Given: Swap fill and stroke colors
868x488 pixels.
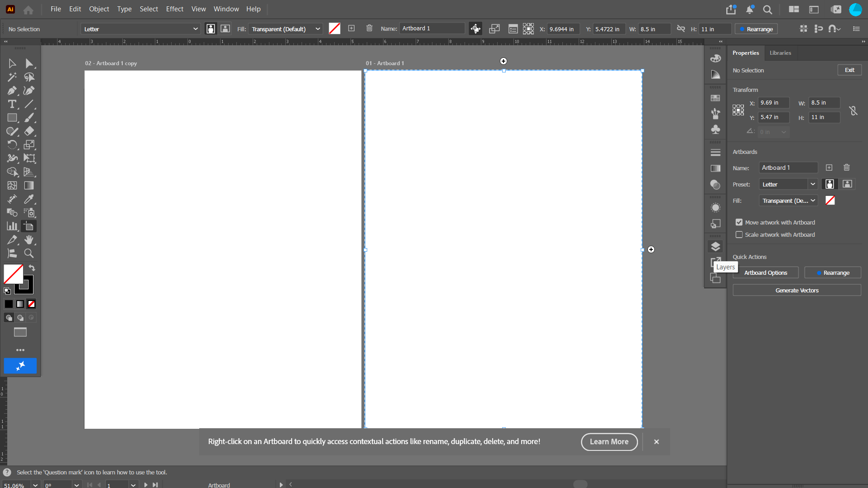Looking at the screenshot, I should 32,268.
